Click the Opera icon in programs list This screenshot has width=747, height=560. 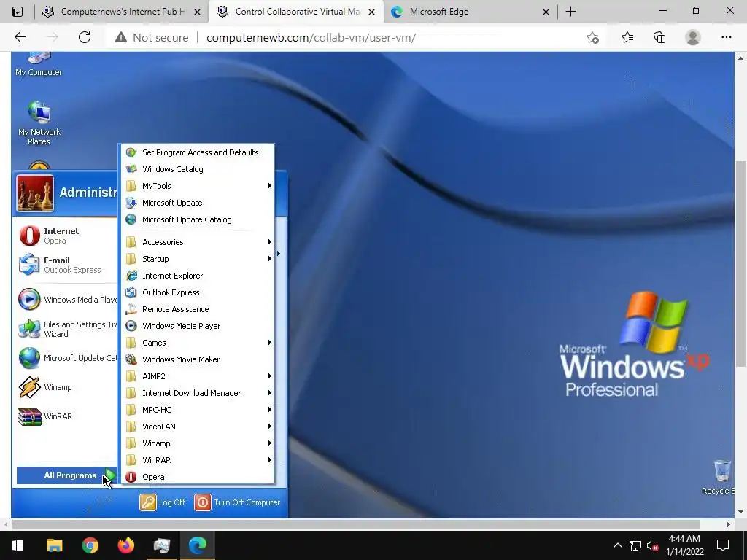(x=131, y=477)
